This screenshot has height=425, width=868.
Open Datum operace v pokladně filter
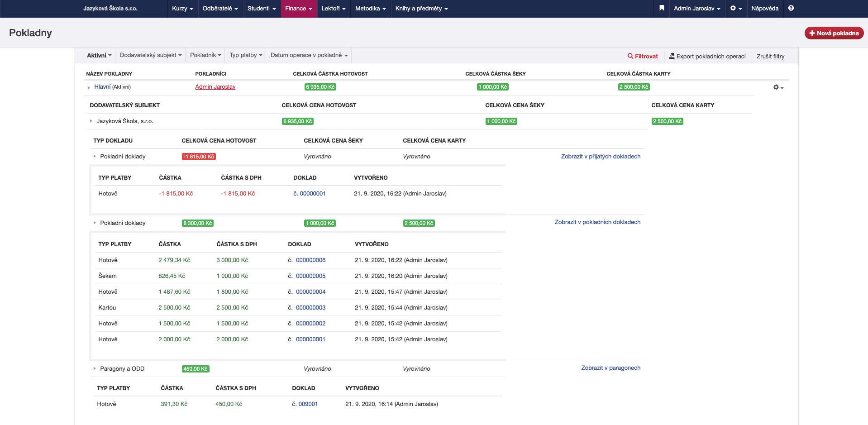tap(309, 55)
